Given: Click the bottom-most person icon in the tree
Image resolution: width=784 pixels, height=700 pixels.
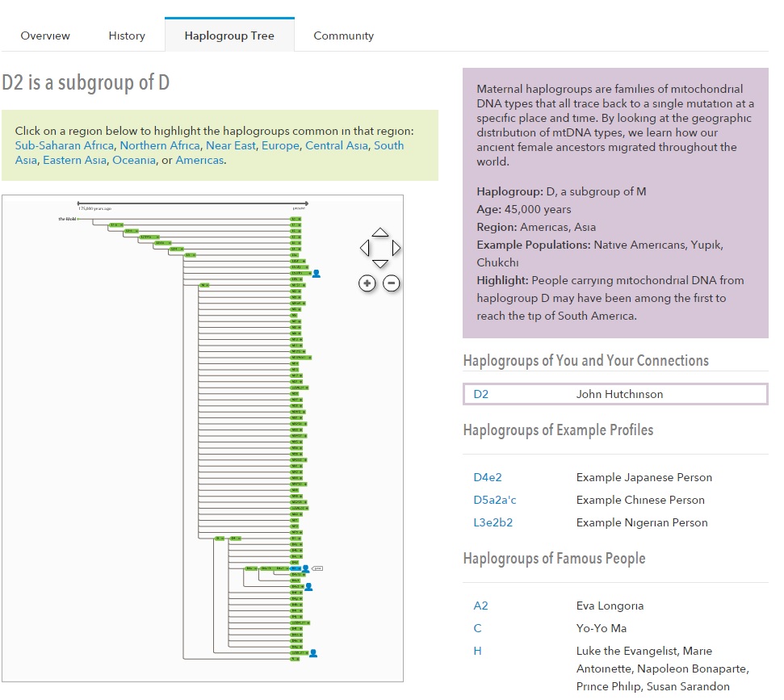Looking at the screenshot, I should click(313, 652).
